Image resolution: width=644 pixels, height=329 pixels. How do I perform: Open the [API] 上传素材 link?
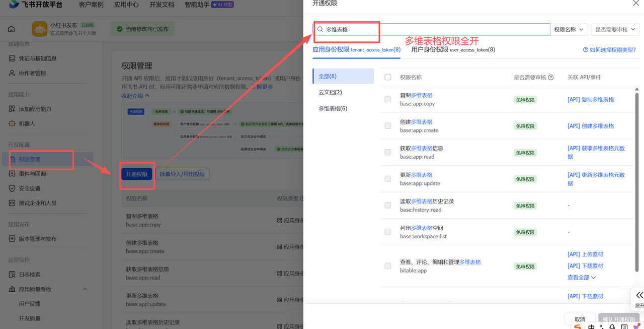coord(585,254)
